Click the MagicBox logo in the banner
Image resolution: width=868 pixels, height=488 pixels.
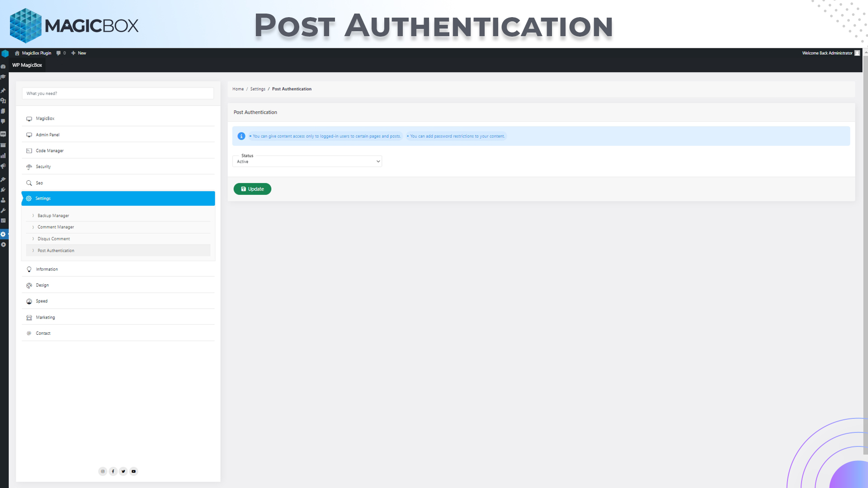coord(74,25)
